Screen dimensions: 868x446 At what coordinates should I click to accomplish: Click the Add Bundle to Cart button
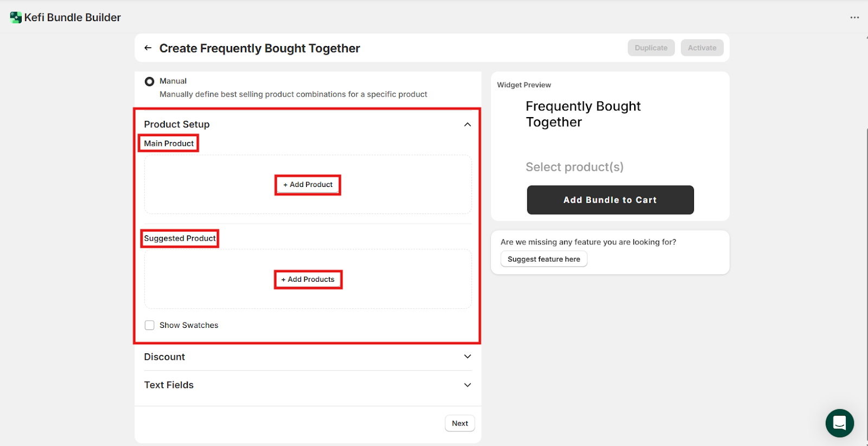click(610, 200)
